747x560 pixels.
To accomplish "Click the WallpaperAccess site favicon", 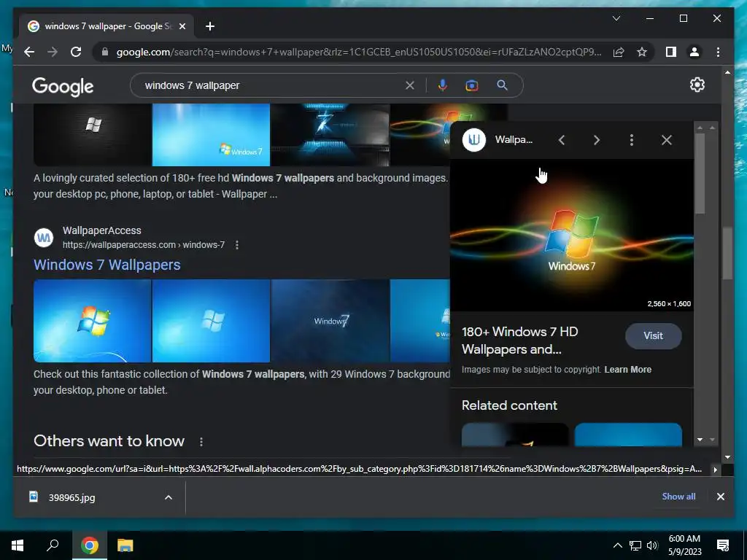I will 44,237.
